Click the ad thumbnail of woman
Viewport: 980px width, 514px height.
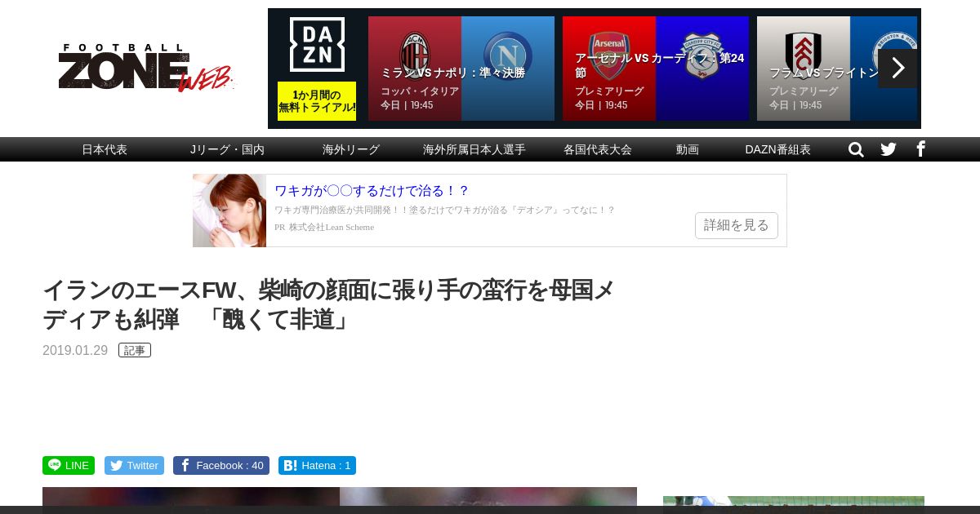(229, 210)
